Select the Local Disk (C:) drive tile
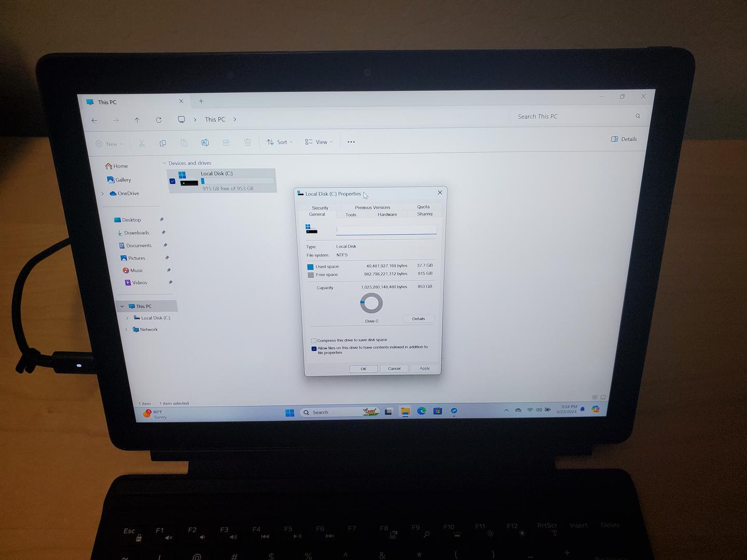The height and width of the screenshot is (560, 747). (x=222, y=181)
